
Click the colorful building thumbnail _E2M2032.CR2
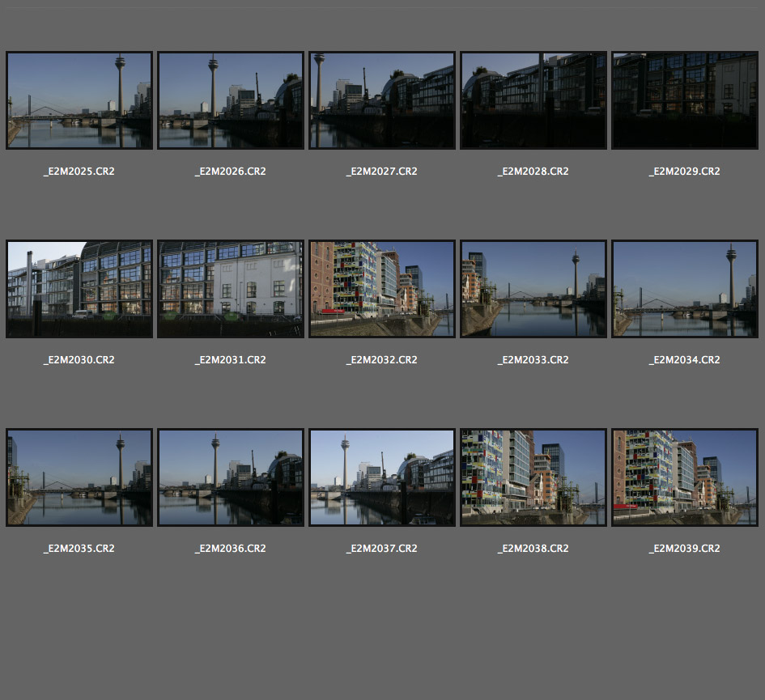(382, 289)
